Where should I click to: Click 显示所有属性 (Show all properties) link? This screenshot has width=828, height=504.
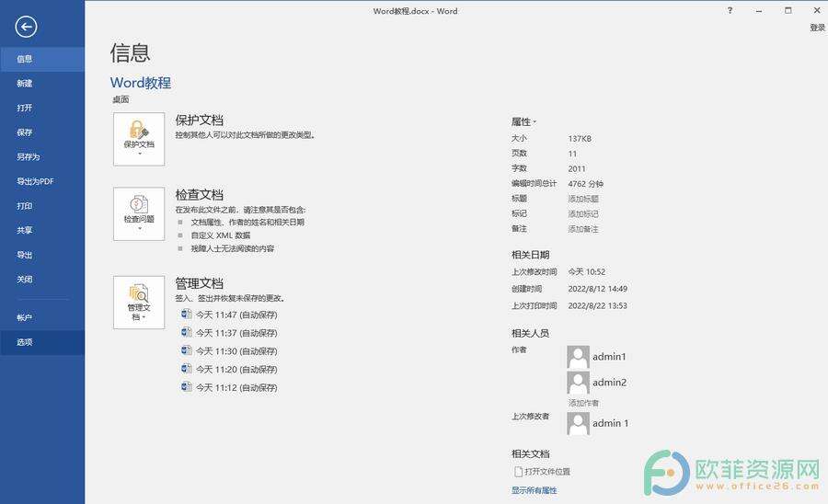click(534, 490)
